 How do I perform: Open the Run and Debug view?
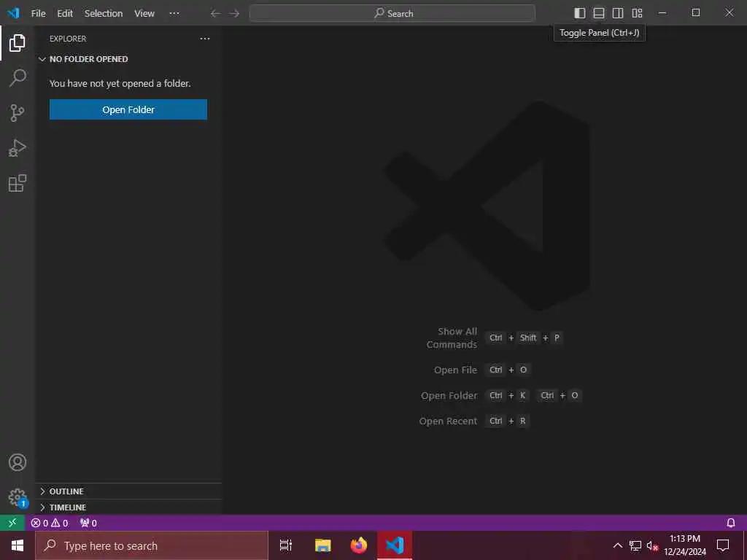(18, 148)
